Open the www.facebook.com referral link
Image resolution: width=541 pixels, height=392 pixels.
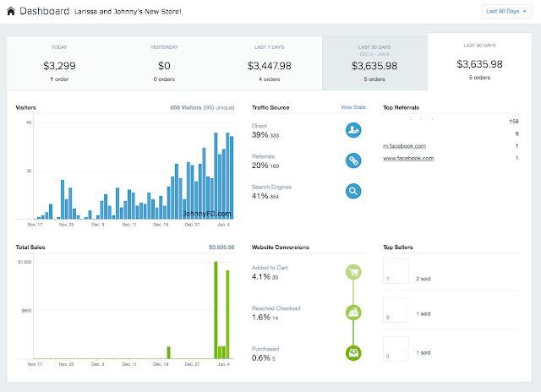tap(406, 158)
